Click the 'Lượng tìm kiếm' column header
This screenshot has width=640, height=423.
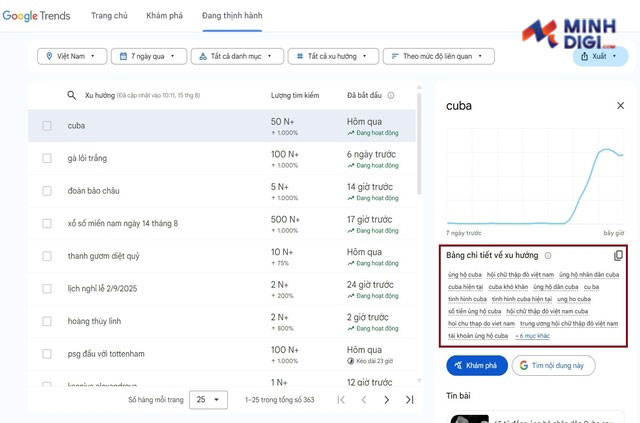point(295,96)
